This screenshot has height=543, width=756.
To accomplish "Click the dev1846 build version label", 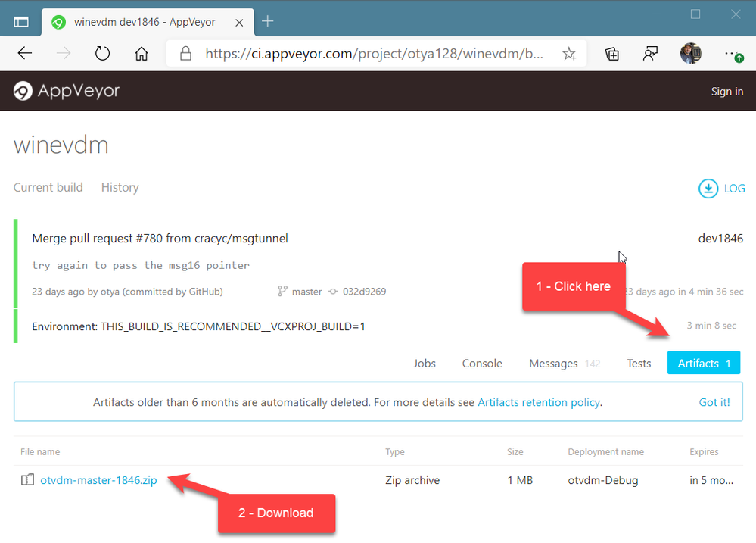I will coord(720,239).
